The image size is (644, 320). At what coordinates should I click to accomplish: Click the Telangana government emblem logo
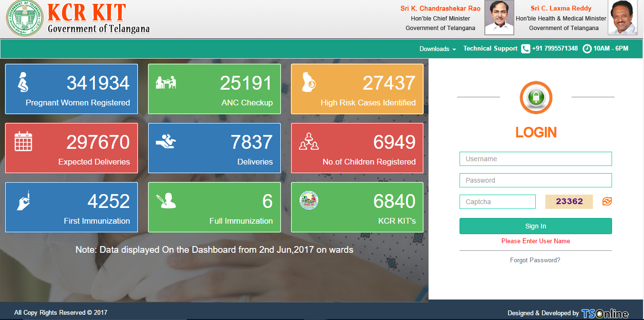coord(24,18)
